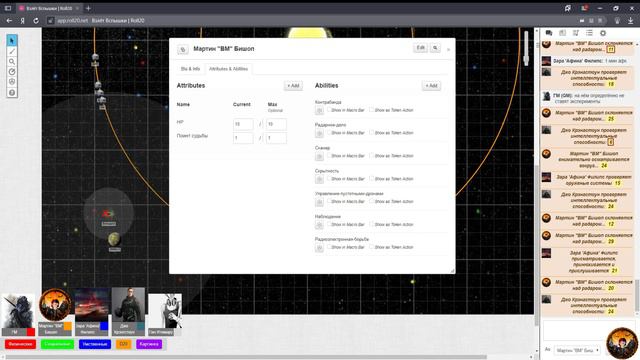The height and width of the screenshot is (360, 640).
Task: Open the help question mark tool
Action: [12, 93]
